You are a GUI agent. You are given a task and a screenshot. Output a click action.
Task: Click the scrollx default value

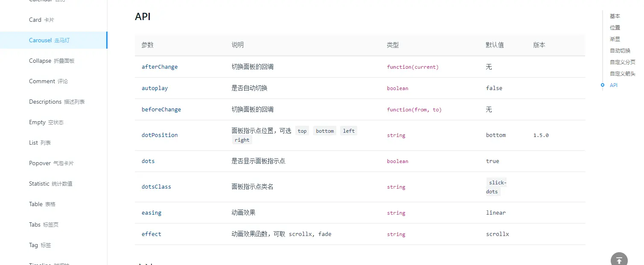(498, 234)
